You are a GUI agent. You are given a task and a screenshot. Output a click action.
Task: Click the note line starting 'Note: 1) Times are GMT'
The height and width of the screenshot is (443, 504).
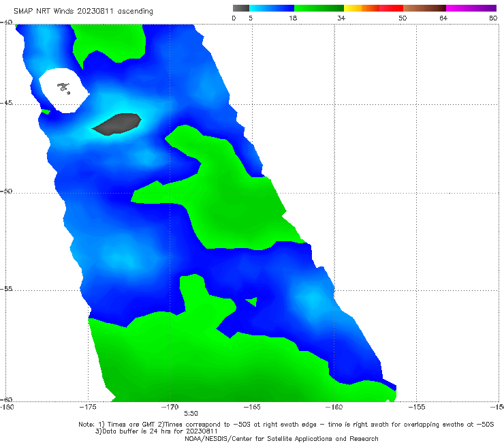(286, 425)
